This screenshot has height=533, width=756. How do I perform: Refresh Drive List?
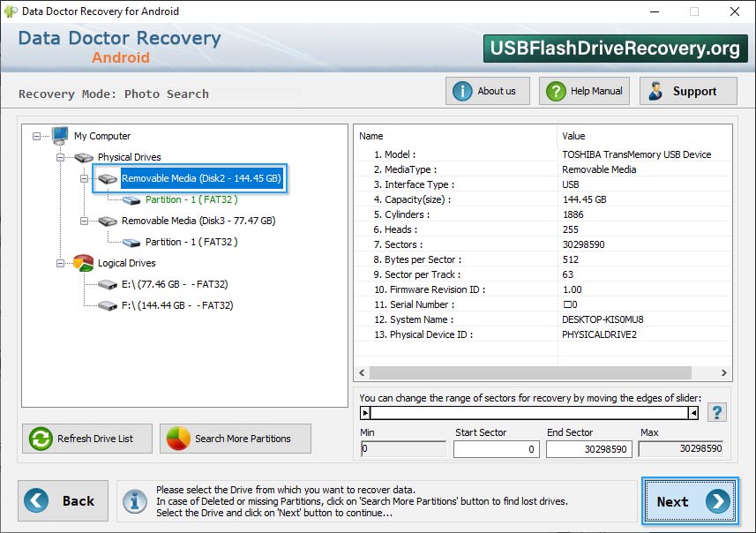87,439
